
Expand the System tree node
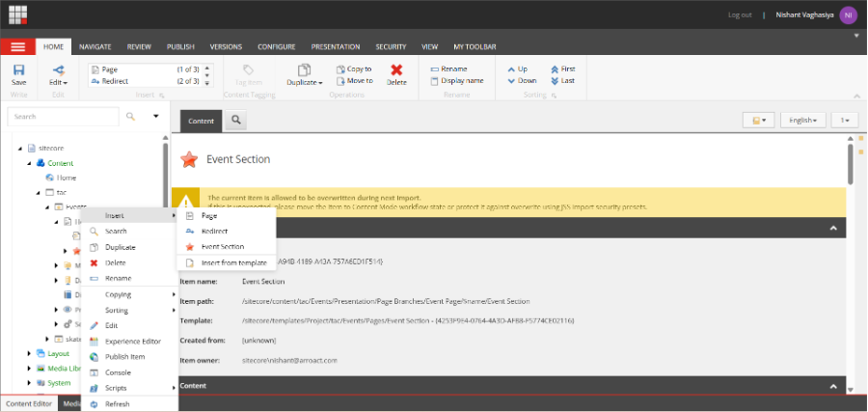(x=29, y=383)
